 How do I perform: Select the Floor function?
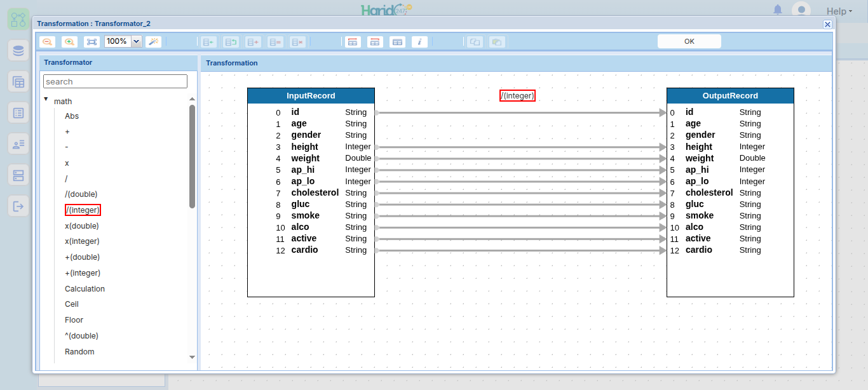pyautogui.click(x=74, y=320)
